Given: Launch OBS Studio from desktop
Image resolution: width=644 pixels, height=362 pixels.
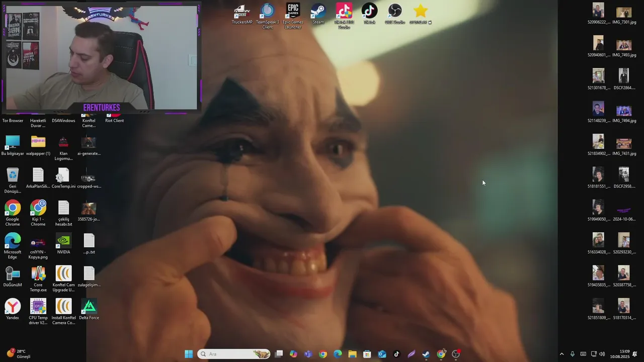Looking at the screenshot, I should click(x=395, y=14).
